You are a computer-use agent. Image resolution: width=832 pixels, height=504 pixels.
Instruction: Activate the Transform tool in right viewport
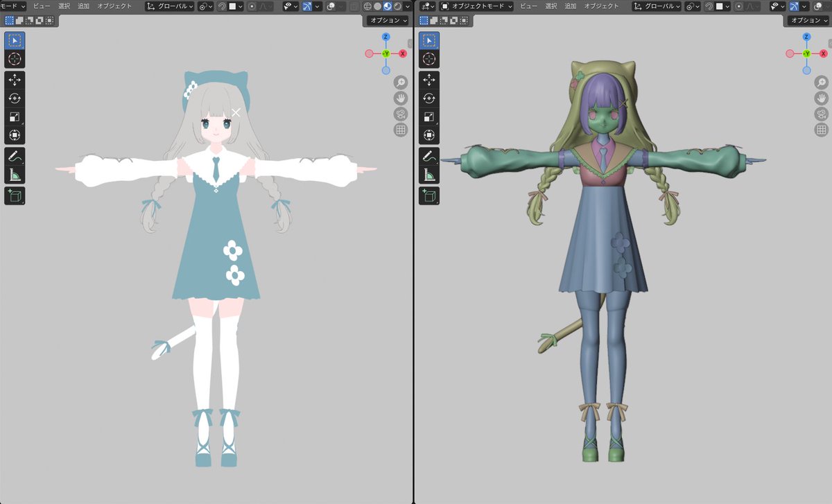pos(429,134)
